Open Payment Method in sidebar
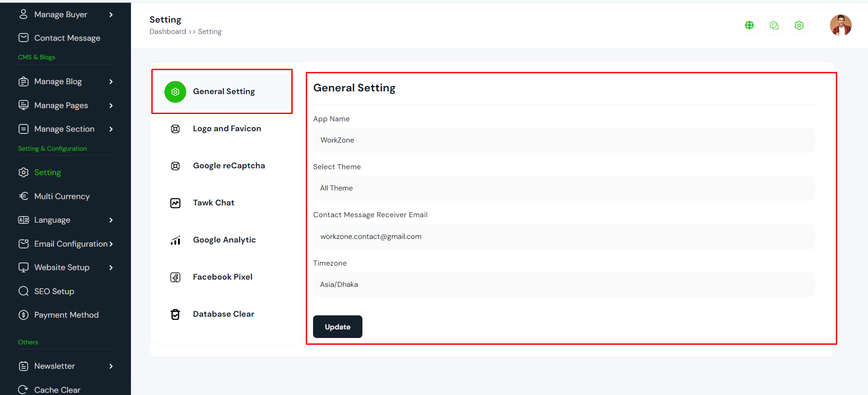Image resolution: width=868 pixels, height=395 pixels. (66, 315)
